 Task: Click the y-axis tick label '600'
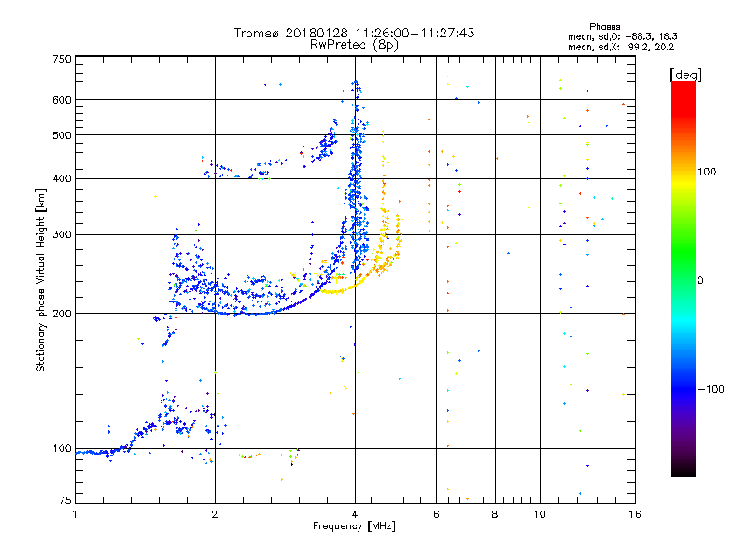pyautogui.click(x=62, y=100)
